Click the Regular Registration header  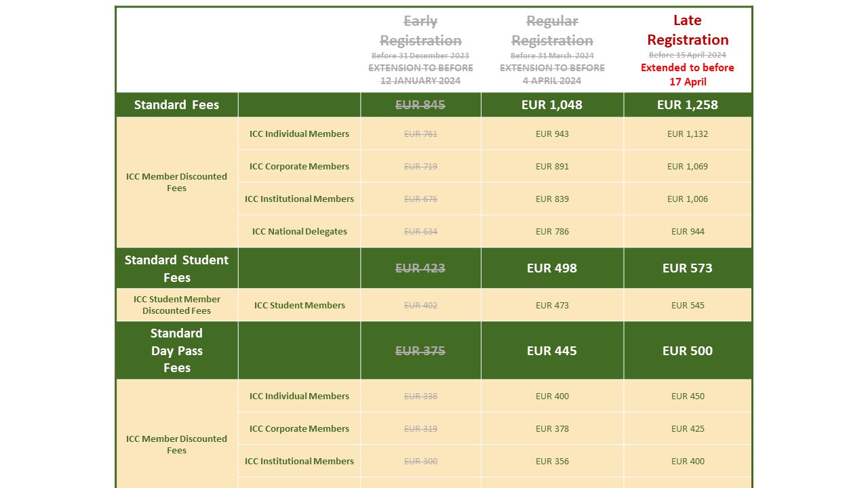point(552,30)
